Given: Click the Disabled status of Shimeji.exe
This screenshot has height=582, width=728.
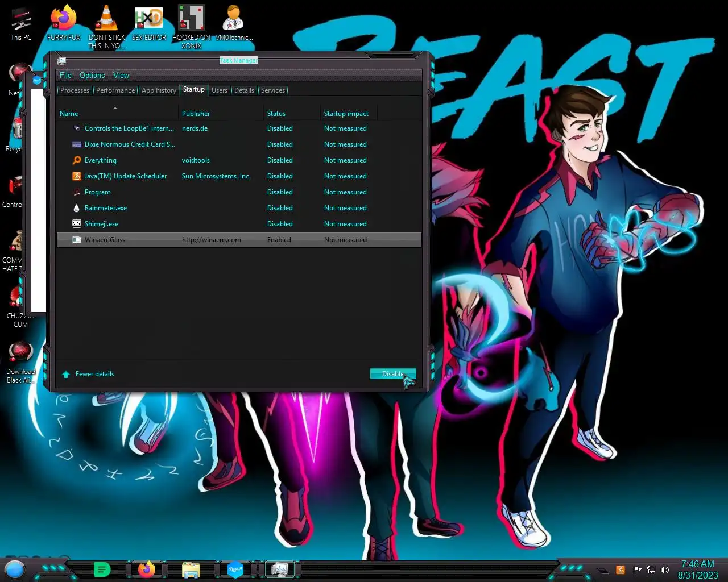Looking at the screenshot, I should [x=280, y=224].
